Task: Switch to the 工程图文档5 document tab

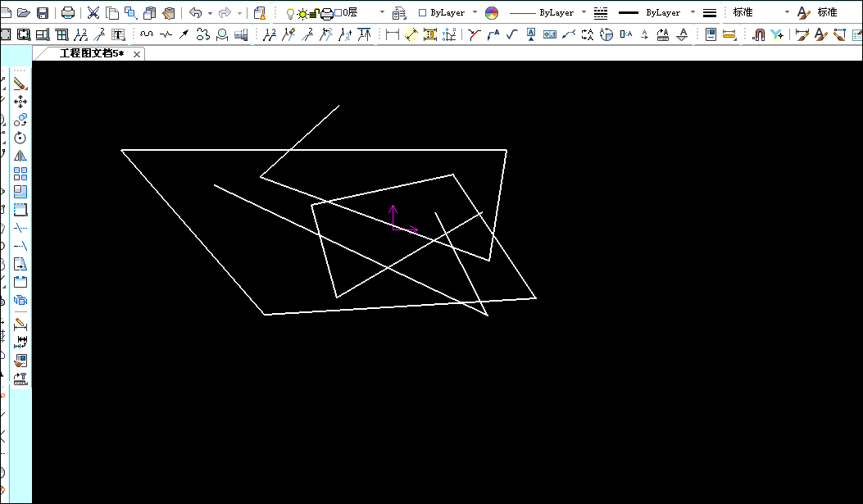Action: pyautogui.click(x=90, y=54)
